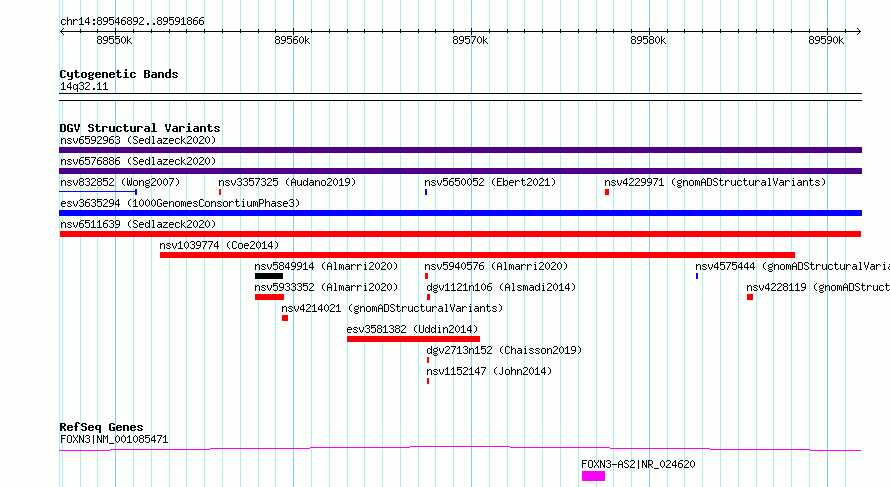Viewport: 890px width, 487px height.
Task: Open nsv5940576 (Almarri2020) label
Action: pyautogui.click(x=496, y=266)
